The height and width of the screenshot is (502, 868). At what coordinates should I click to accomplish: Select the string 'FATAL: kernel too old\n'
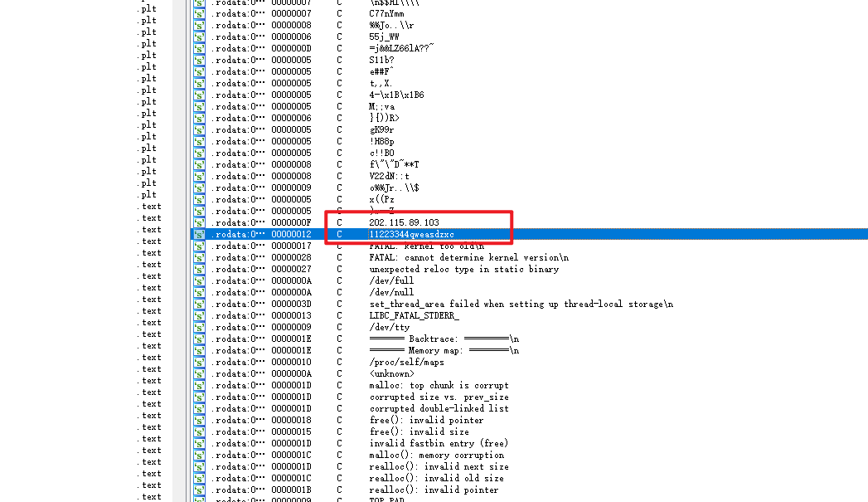click(427, 246)
